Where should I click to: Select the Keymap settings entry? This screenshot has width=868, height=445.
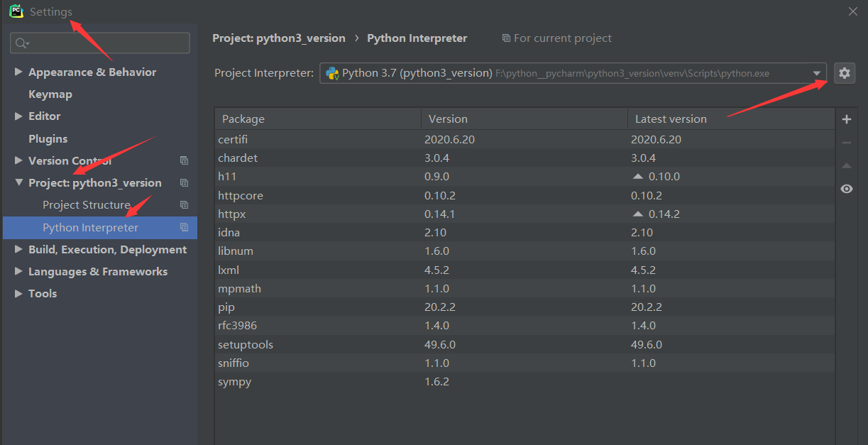pyautogui.click(x=50, y=94)
